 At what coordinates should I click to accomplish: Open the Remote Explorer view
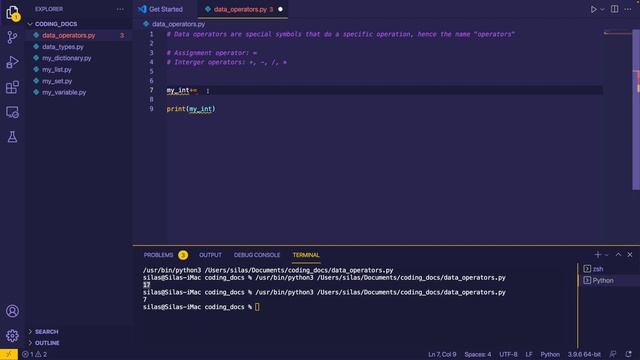pyautogui.click(x=12, y=112)
